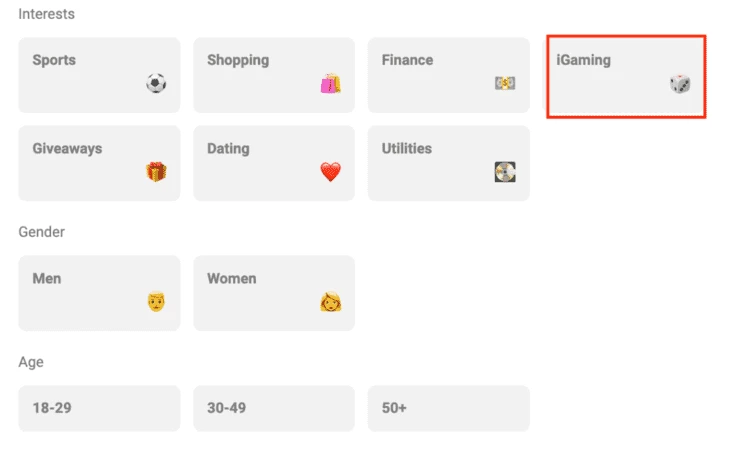This screenshot has height=457, width=730.
Task: Select the Sports interest tile
Action: [99, 75]
